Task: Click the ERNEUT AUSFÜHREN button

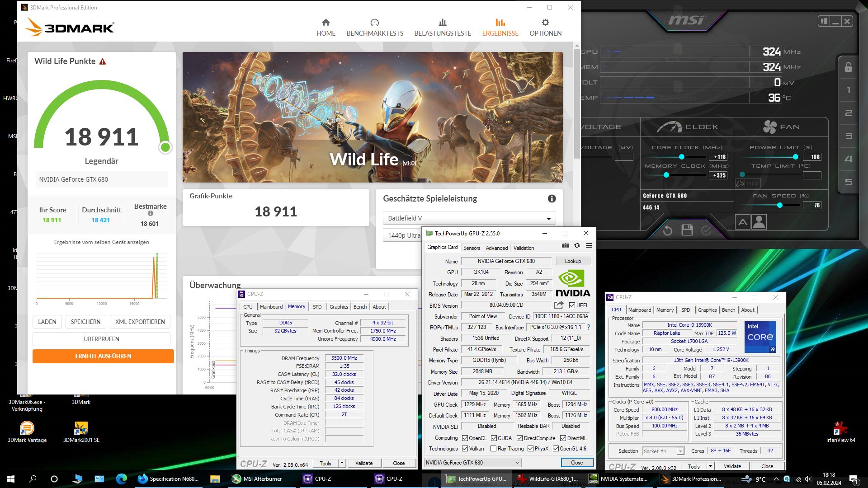Action: pyautogui.click(x=103, y=356)
